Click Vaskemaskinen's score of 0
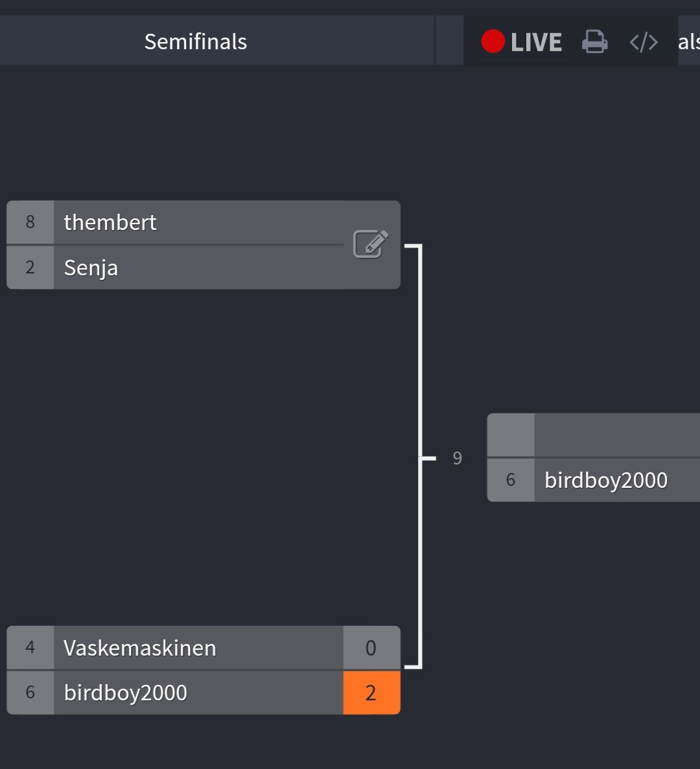The image size is (700, 769). [x=371, y=648]
